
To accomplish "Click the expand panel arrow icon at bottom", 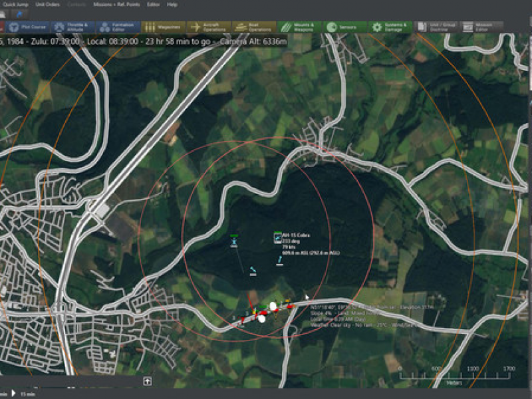I will (147, 381).
